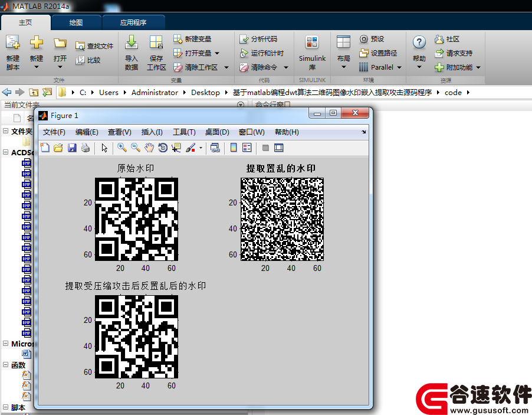Insert a colorbar via toolbar icon
Image resolution: width=532 pixels, height=415 pixels.
click(234, 148)
